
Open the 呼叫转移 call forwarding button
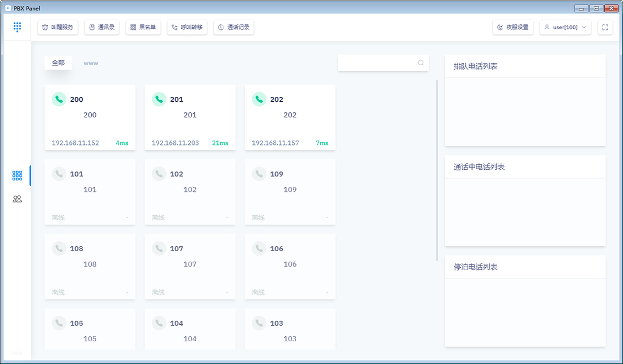pyautogui.click(x=187, y=28)
